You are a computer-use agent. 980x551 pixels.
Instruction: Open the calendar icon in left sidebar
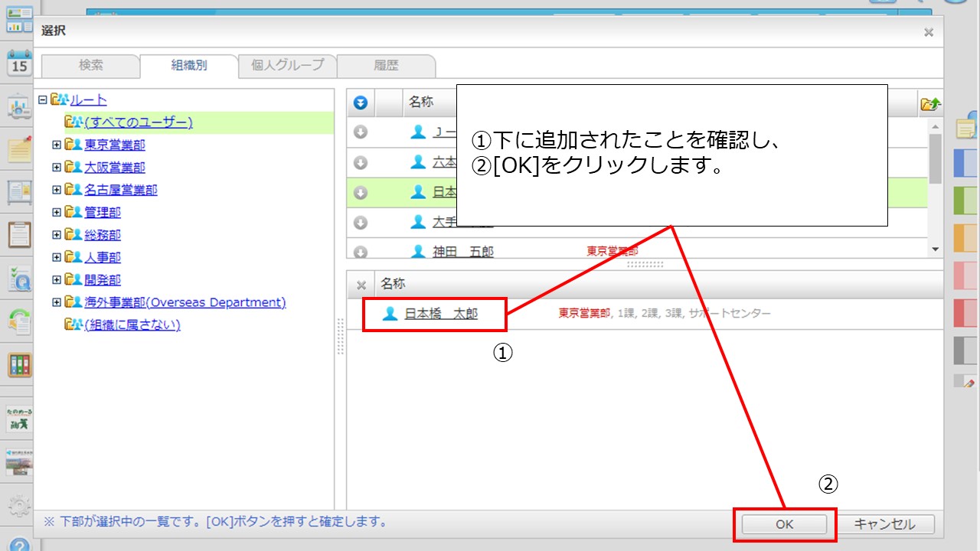(18, 63)
